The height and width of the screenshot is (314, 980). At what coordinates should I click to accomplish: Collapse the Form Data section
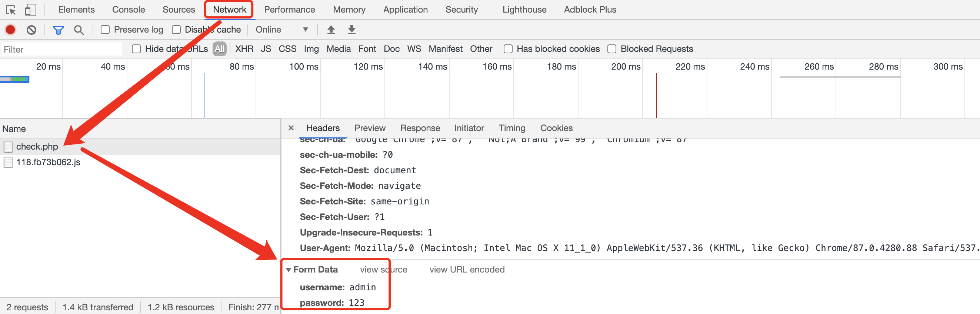point(289,270)
